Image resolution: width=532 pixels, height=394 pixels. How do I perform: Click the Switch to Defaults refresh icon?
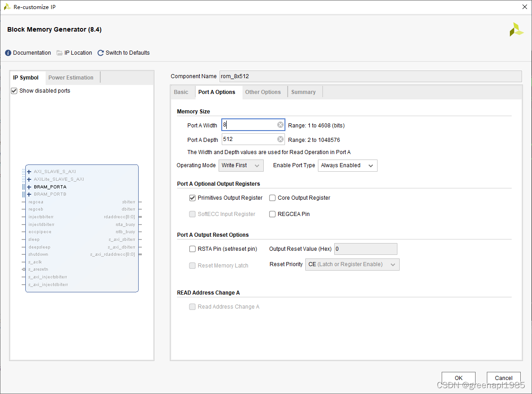(x=100, y=53)
